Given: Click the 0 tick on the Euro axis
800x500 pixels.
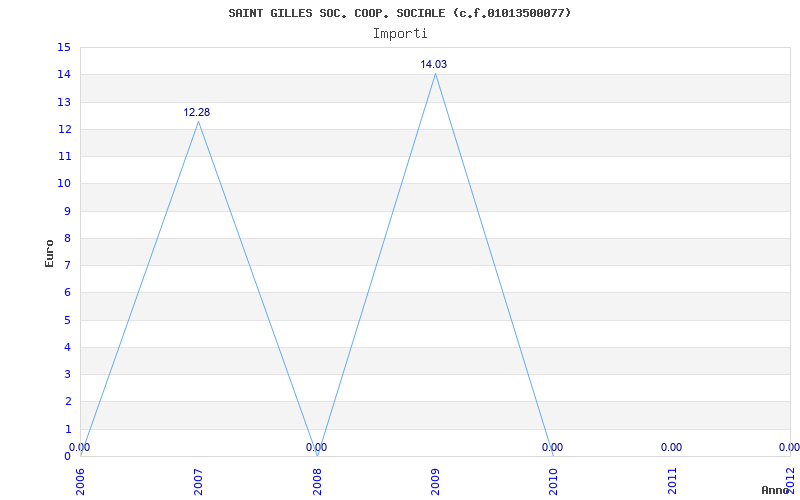Looking at the screenshot, I should (67, 456).
